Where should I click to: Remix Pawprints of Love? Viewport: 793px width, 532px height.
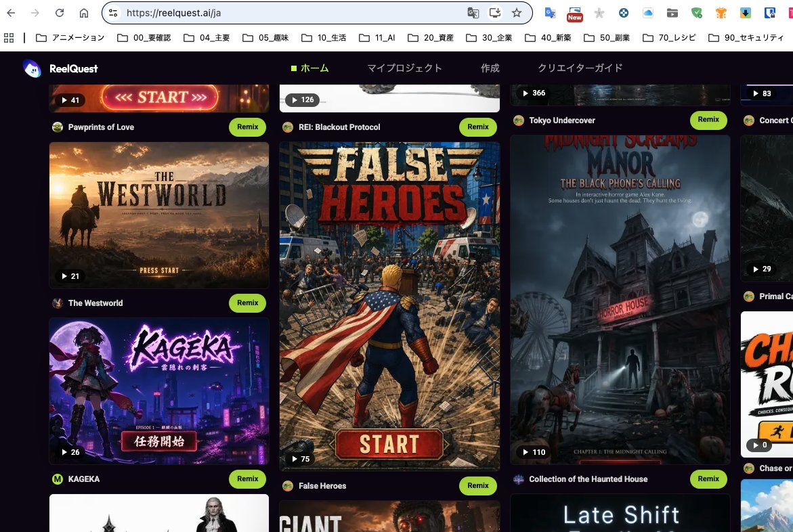[247, 127]
